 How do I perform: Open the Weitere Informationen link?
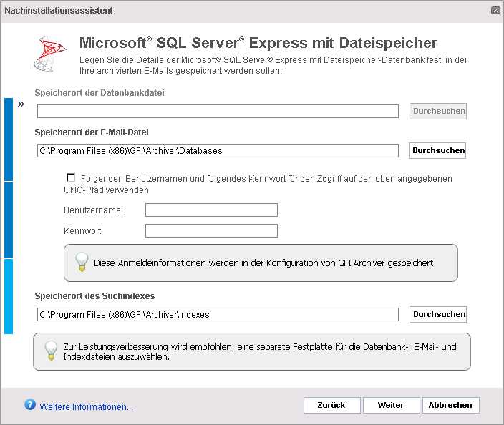[x=86, y=406]
